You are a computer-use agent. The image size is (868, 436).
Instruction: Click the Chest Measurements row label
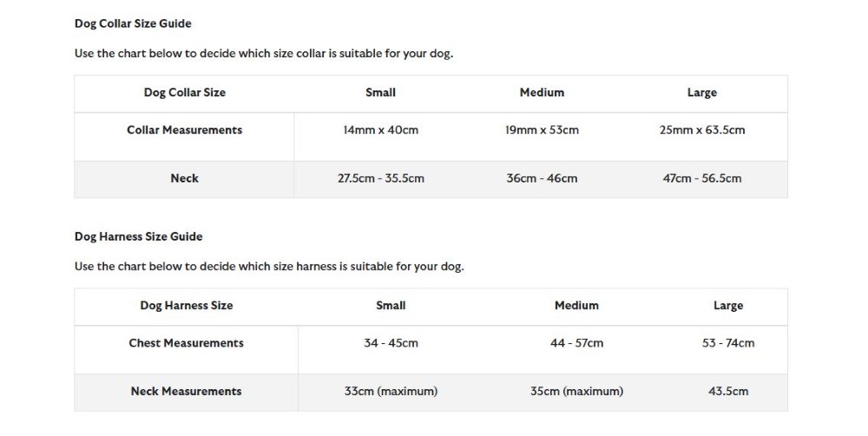tap(187, 343)
